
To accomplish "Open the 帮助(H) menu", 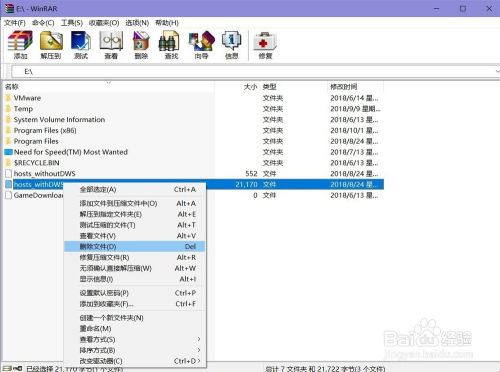I will [x=167, y=23].
